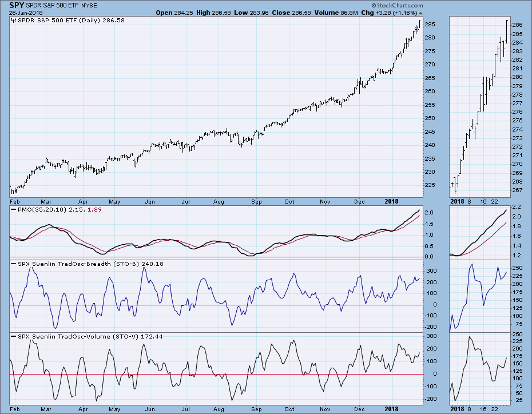
Task: Click the red zero line in the STO-V panel
Action: [x=216, y=375]
